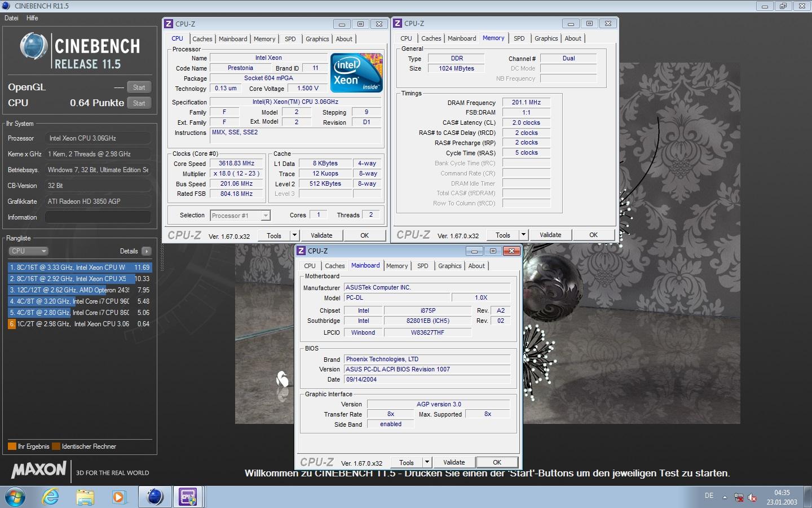Click ASUSTek Computer INC. manufacturer field
Screen dimensions: 812x508
427,287
